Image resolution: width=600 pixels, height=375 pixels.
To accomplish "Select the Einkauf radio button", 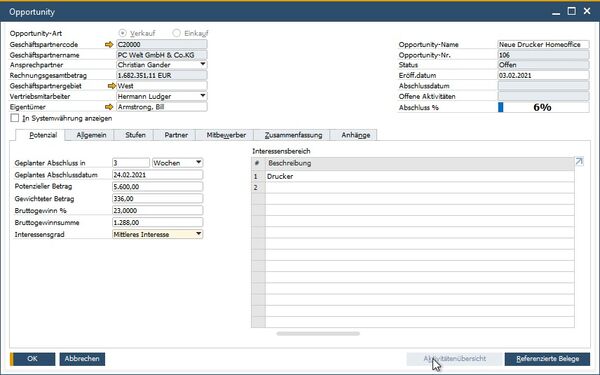I will (x=176, y=33).
